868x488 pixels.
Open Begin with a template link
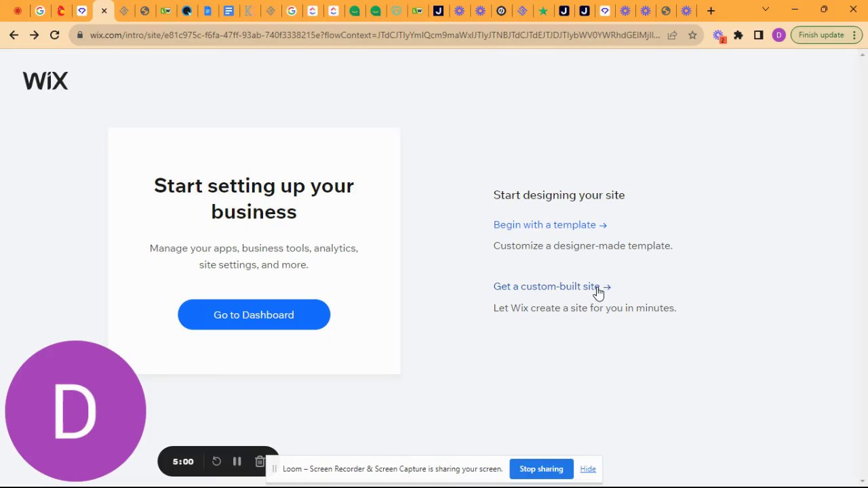click(x=550, y=225)
